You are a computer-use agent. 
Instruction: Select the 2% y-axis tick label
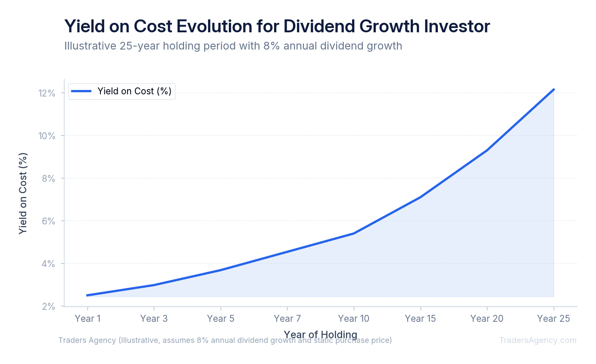click(x=49, y=306)
